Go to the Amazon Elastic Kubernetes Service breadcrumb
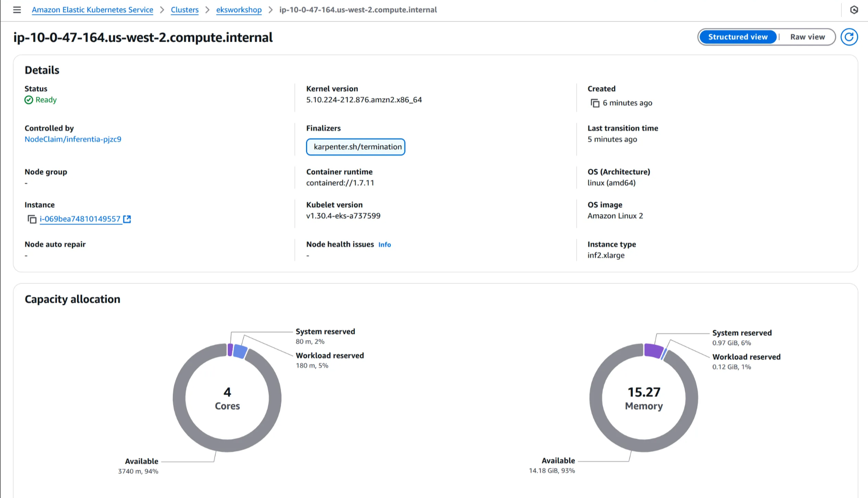The width and height of the screenshot is (868, 498). [92, 10]
